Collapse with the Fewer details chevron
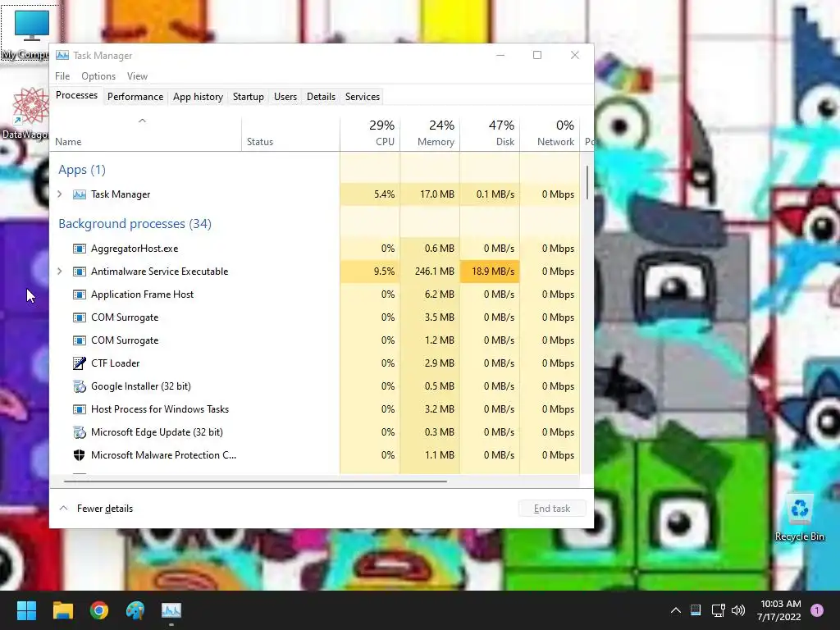840x630 pixels. (63, 508)
